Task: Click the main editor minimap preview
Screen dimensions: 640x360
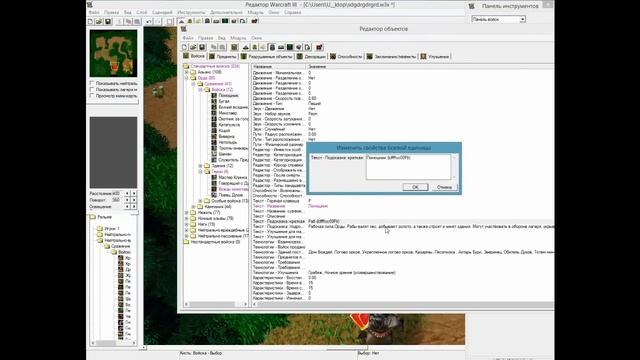Action: pos(113,53)
